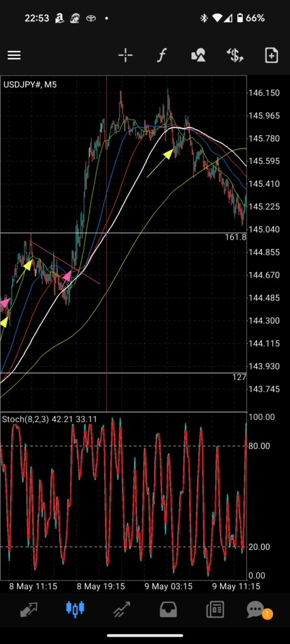Tap the 144.300 price label

(264, 320)
